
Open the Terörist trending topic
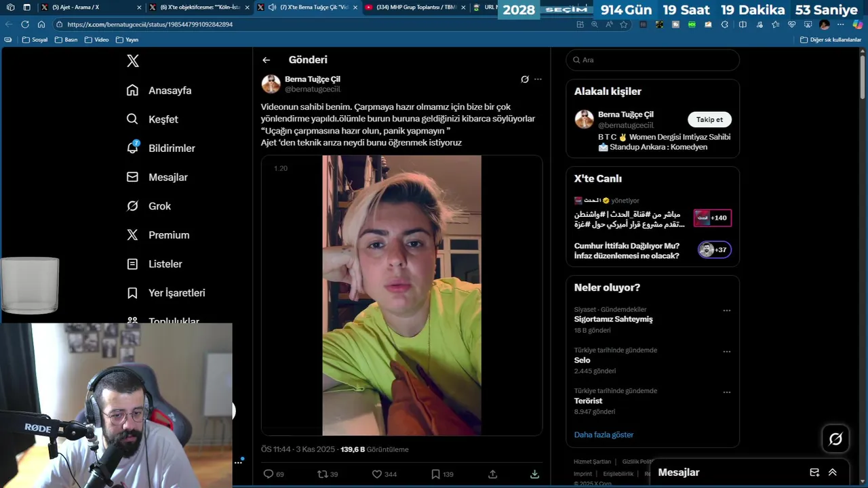pyautogui.click(x=588, y=401)
